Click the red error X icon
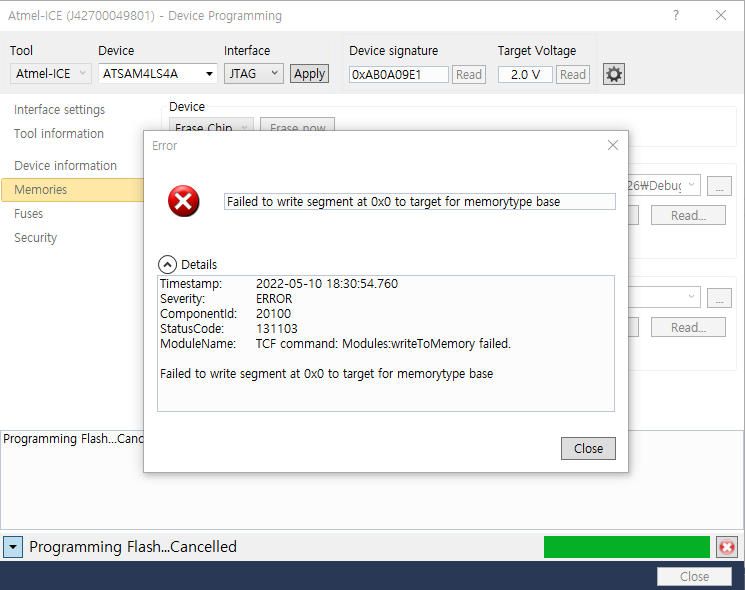This screenshot has height=590, width=745. [183, 201]
